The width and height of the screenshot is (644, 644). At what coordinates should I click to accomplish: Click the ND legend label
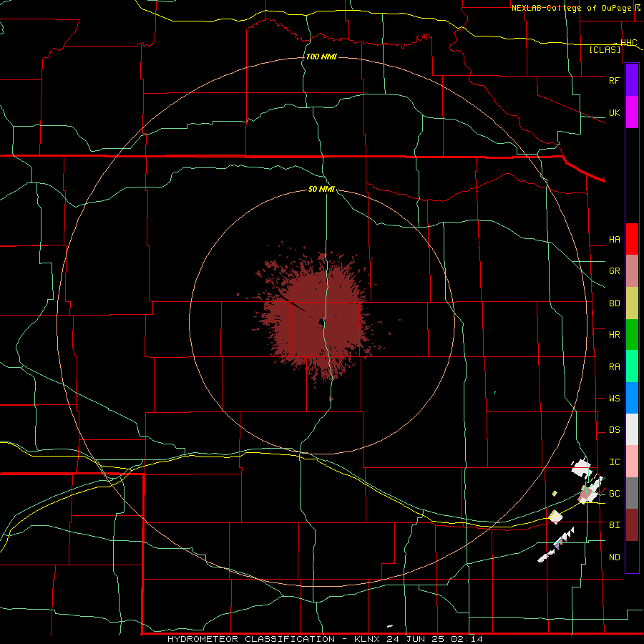click(614, 557)
